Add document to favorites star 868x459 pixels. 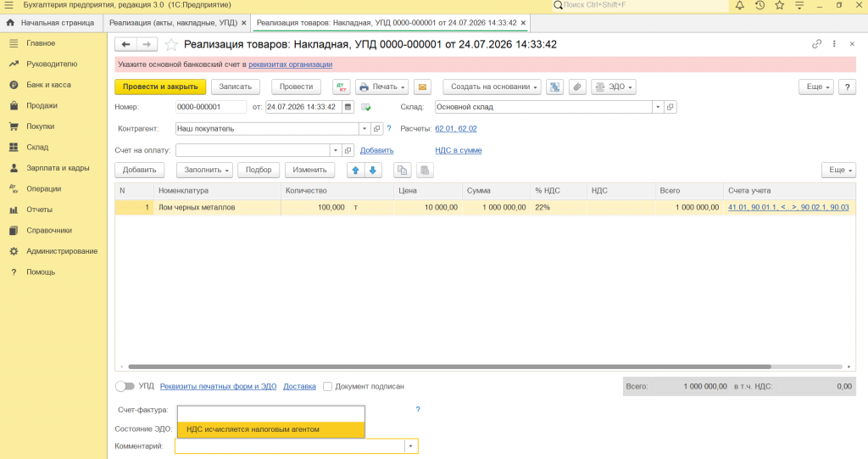(171, 44)
